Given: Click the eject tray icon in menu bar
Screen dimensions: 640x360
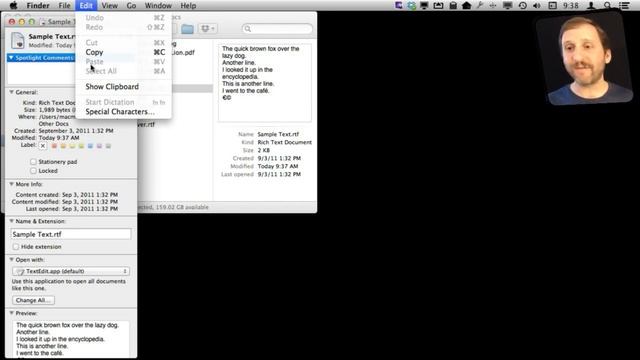Looking at the screenshot, I should coord(438,5).
